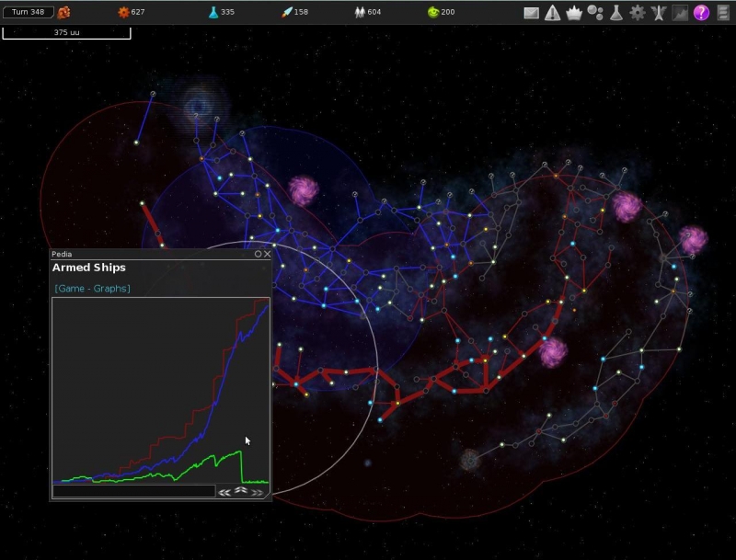
Task: Open the objects list spheres icon
Action: 595,13
